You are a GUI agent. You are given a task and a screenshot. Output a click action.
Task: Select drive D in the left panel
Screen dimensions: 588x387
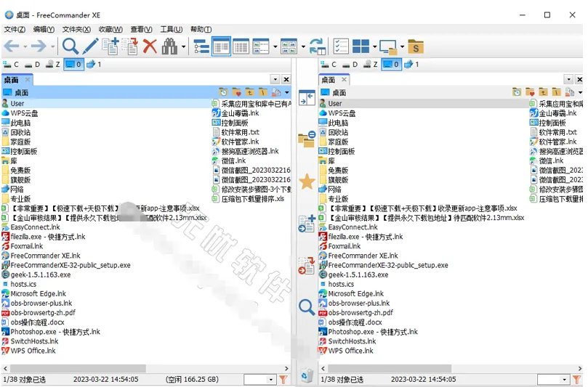click(32, 65)
